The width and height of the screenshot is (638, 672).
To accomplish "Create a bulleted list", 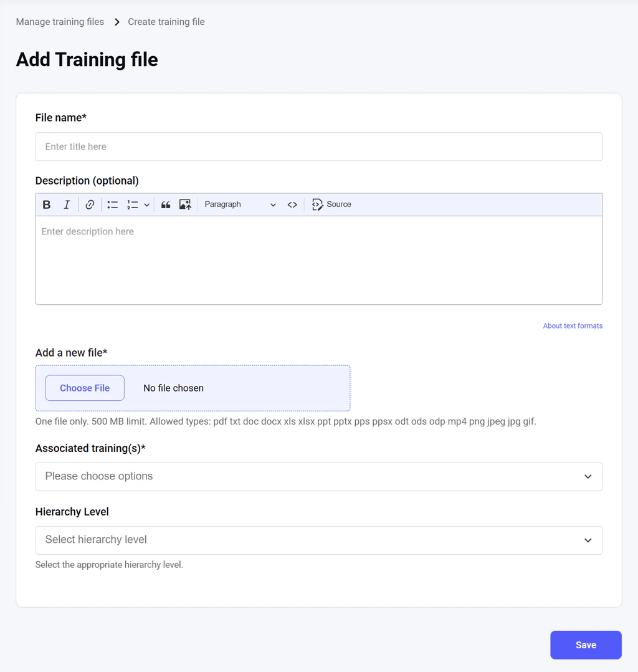I will tap(113, 204).
